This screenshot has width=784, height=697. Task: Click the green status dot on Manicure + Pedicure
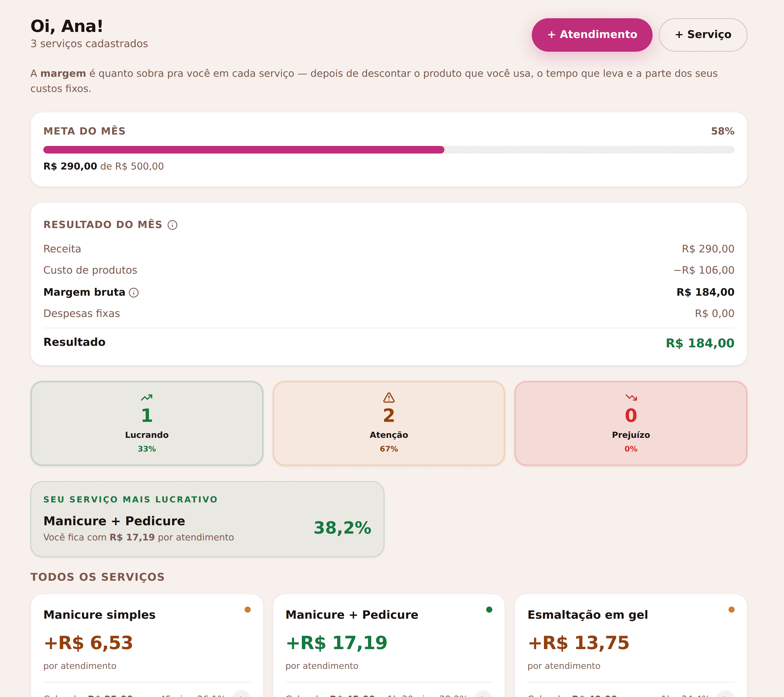point(489,610)
